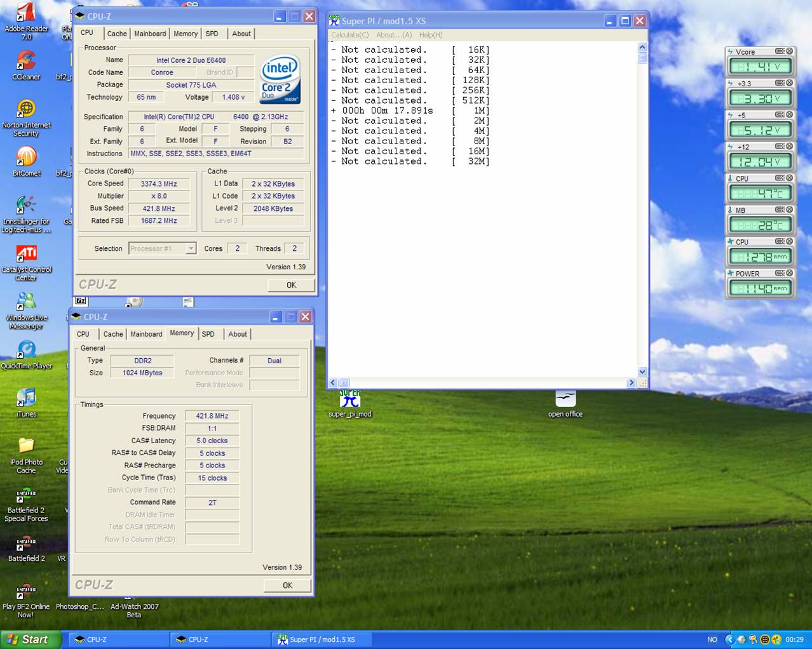This screenshot has width=812, height=649.
Task: Click Super PI horizontal scrollbar left arrow
Action: point(334,383)
